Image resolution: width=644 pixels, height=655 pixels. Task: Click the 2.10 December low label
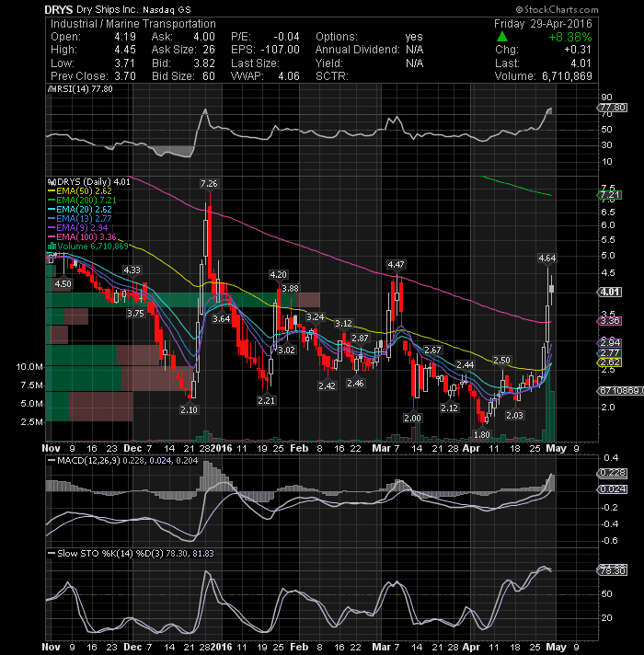189,409
